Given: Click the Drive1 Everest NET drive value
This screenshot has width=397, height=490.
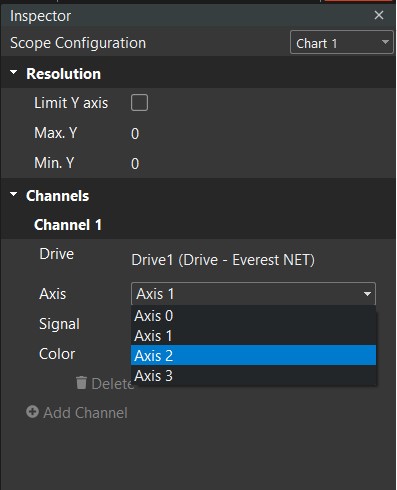Looking at the screenshot, I should click(x=223, y=260).
